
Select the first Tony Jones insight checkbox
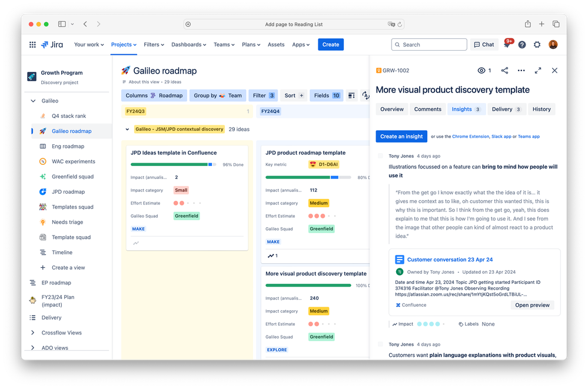[380, 155]
